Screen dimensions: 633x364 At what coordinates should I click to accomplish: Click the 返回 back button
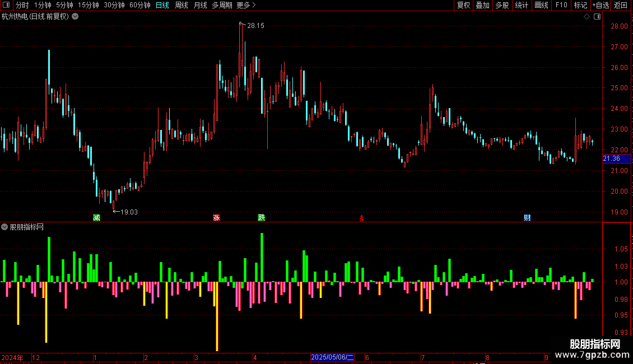point(621,5)
